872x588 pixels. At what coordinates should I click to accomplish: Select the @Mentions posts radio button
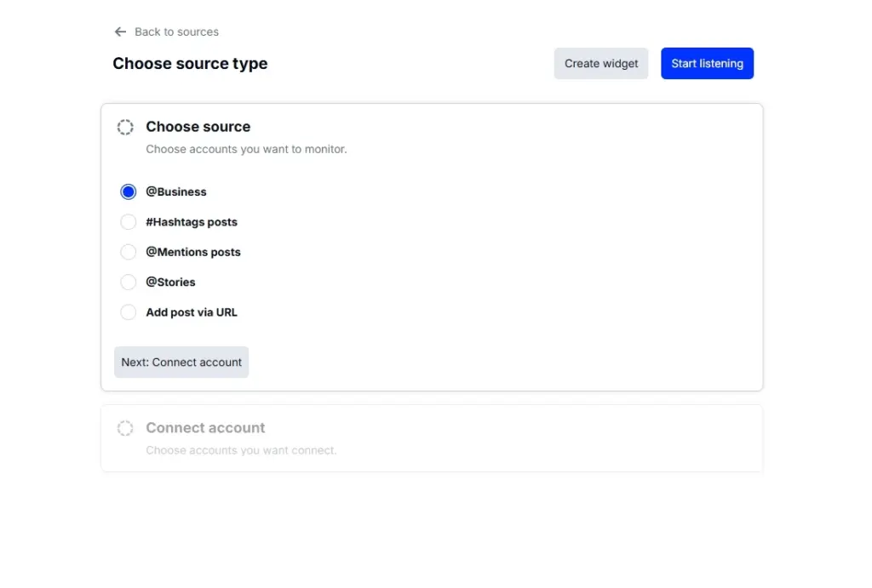point(128,252)
